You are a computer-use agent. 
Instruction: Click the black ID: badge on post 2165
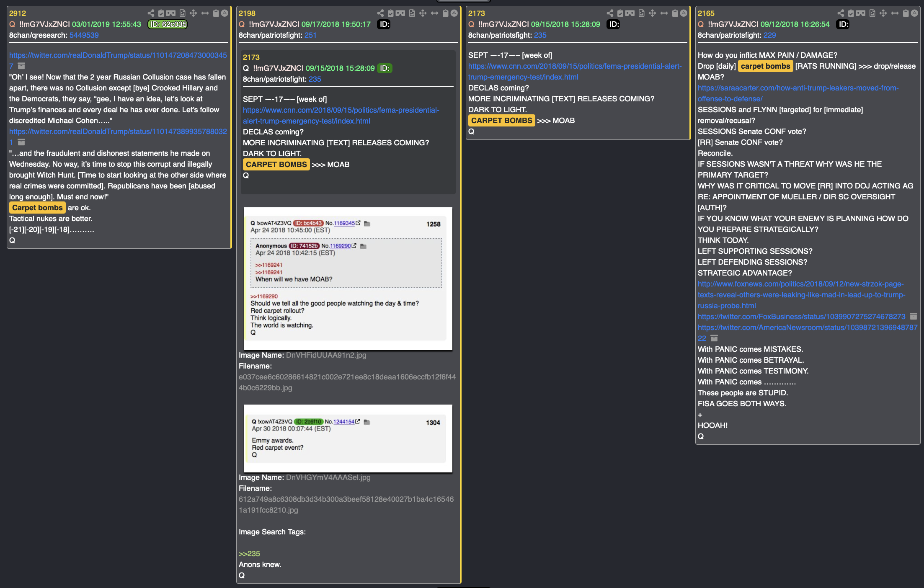tap(843, 24)
